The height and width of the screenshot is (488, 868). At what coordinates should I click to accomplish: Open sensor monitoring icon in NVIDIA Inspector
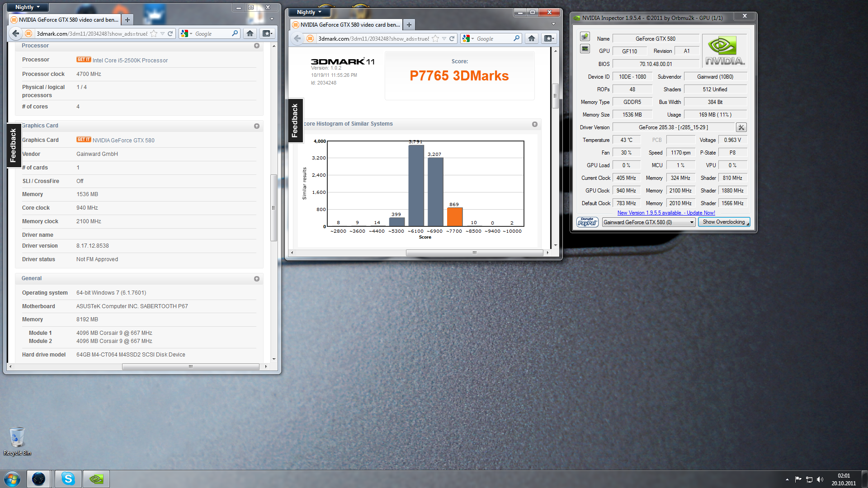[585, 49]
